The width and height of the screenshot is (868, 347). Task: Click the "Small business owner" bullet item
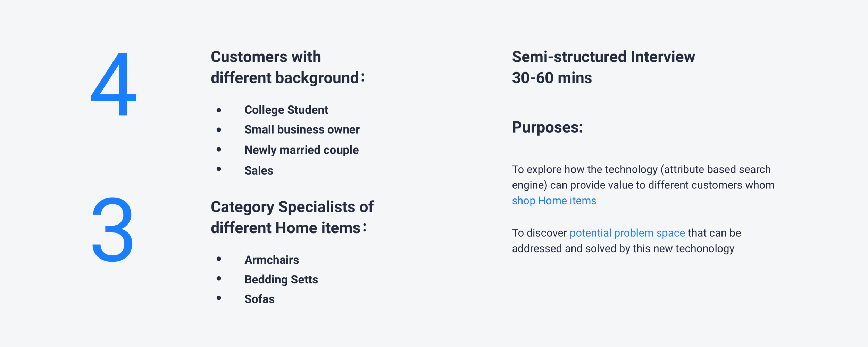(302, 129)
